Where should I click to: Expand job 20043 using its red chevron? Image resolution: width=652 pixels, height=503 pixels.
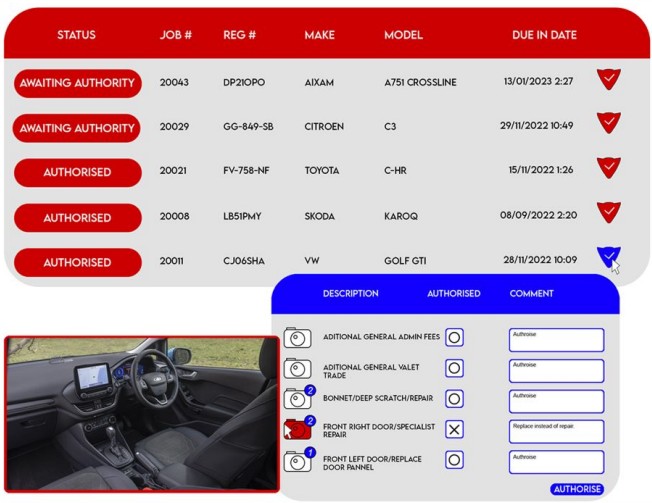click(x=608, y=80)
